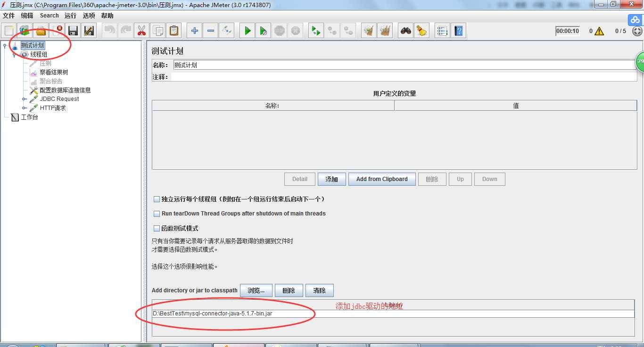
Task: Open Search with binoculars icon
Action: tap(405, 31)
